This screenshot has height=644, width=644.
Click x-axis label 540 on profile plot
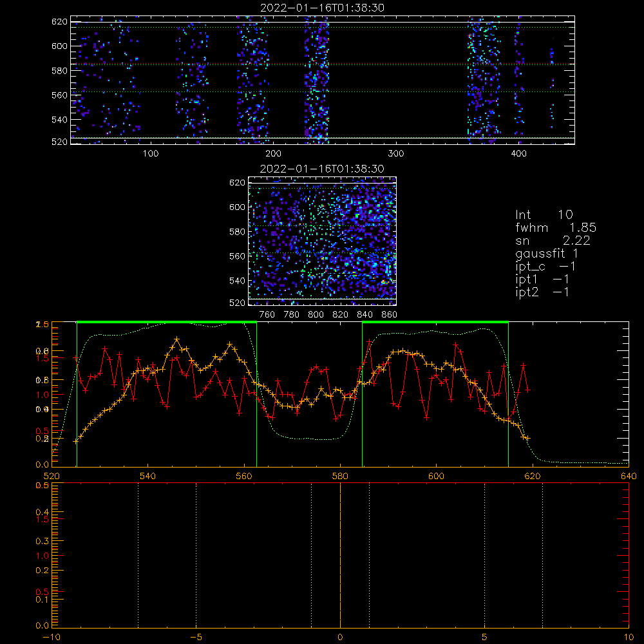[x=148, y=477]
